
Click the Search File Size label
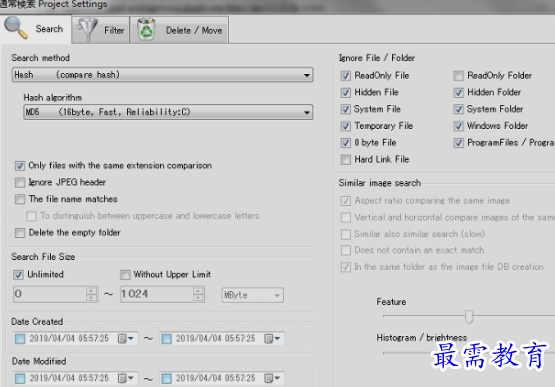click(x=43, y=257)
